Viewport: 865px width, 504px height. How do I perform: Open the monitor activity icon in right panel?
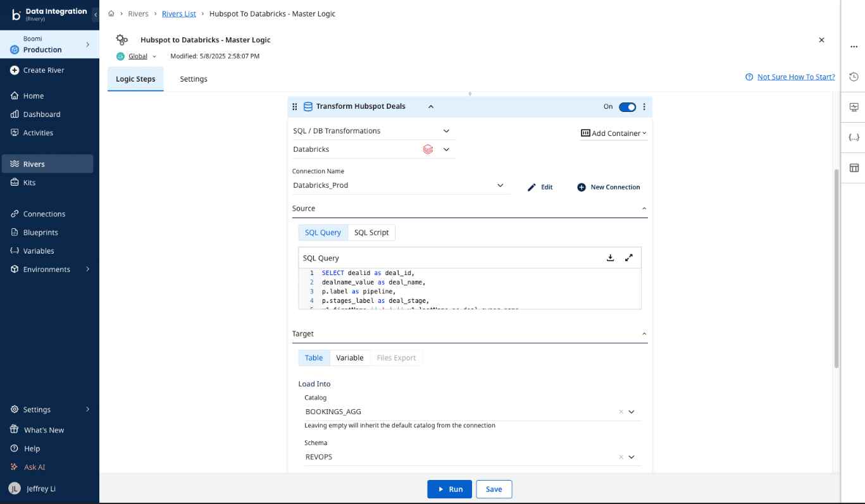point(854,107)
